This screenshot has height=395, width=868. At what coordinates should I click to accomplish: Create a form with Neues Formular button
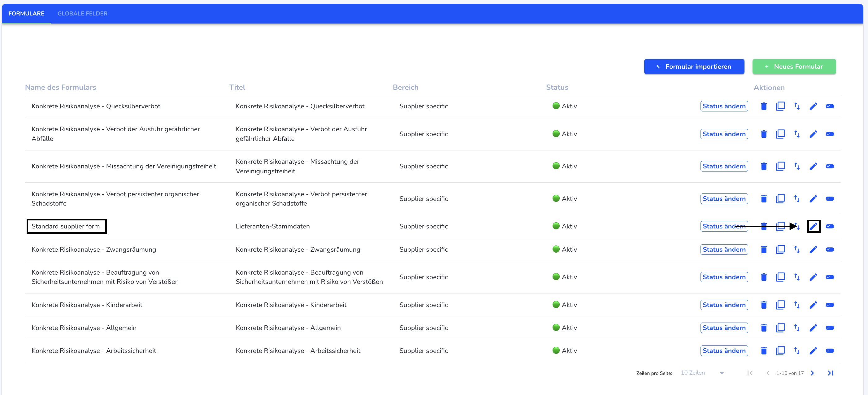coord(794,67)
